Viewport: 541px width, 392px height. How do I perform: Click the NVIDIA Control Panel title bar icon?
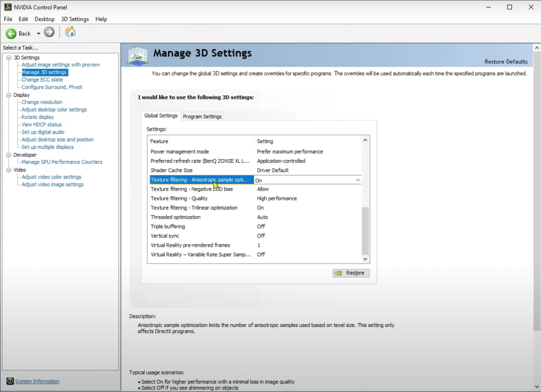7,7
